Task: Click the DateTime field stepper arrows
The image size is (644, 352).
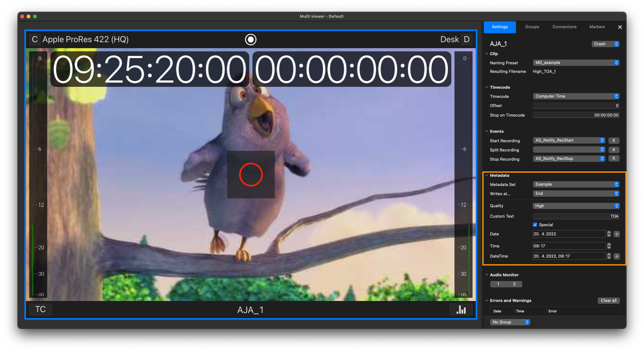Action: (x=609, y=256)
